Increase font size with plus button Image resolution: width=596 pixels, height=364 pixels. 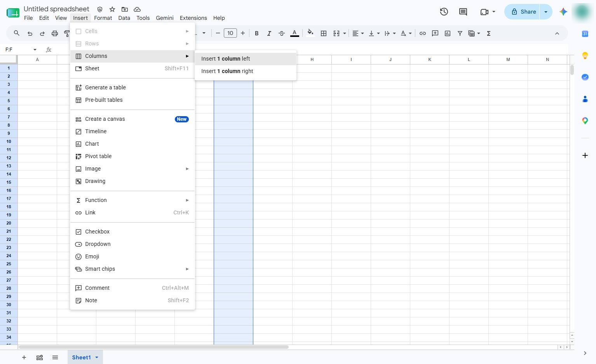point(243,33)
